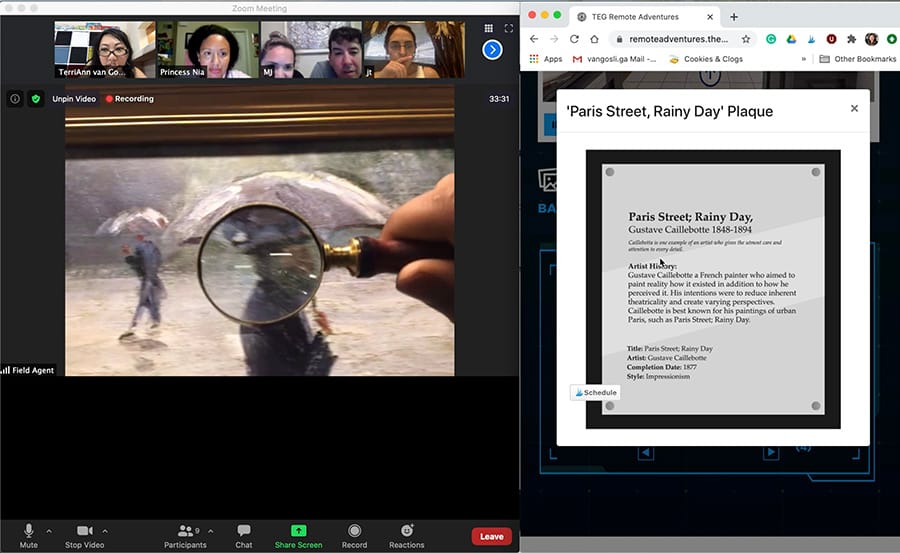The height and width of the screenshot is (553, 900).
Task: Start recording with Record button
Action: coord(354,536)
